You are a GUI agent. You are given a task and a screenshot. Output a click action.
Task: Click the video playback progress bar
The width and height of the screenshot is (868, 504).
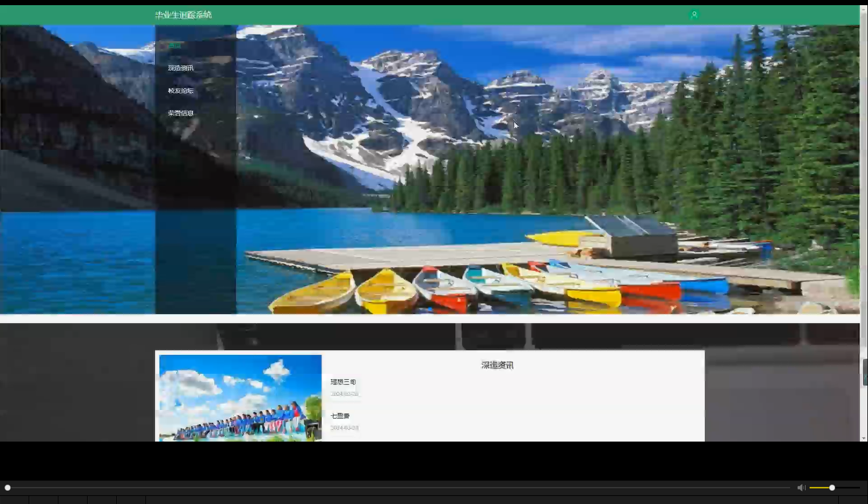point(399,487)
